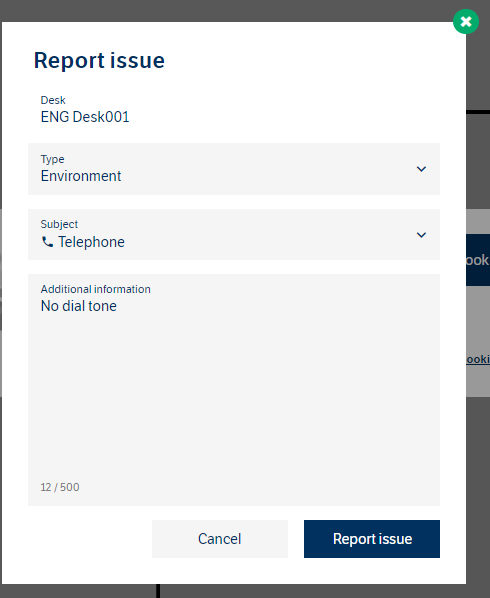Close the dialog with the green X icon
Screen dimensions: 490x598
[466, 21]
